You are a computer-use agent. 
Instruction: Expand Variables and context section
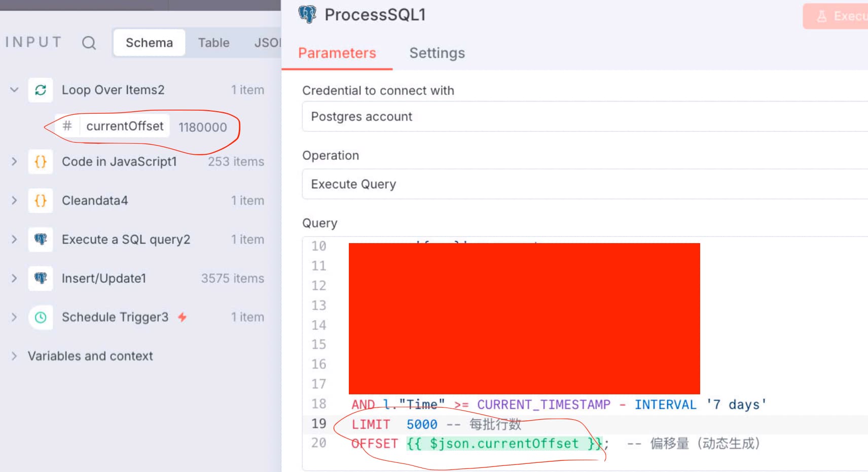click(x=14, y=356)
